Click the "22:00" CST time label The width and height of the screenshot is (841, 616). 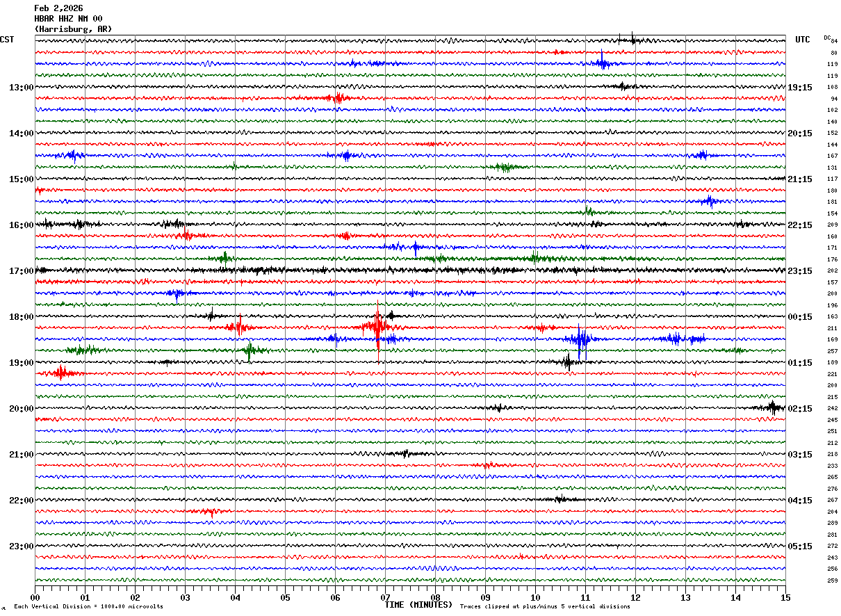pyautogui.click(x=21, y=501)
